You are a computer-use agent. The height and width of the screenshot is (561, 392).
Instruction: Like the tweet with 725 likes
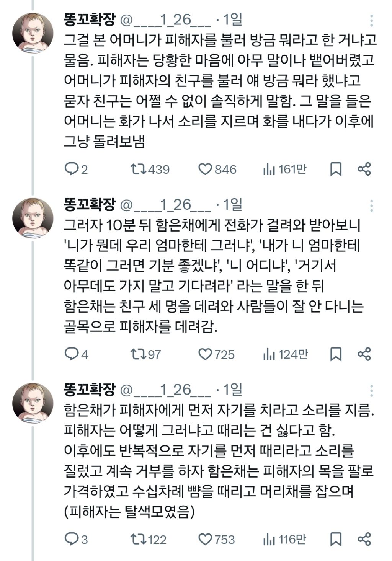pyautogui.click(x=205, y=354)
